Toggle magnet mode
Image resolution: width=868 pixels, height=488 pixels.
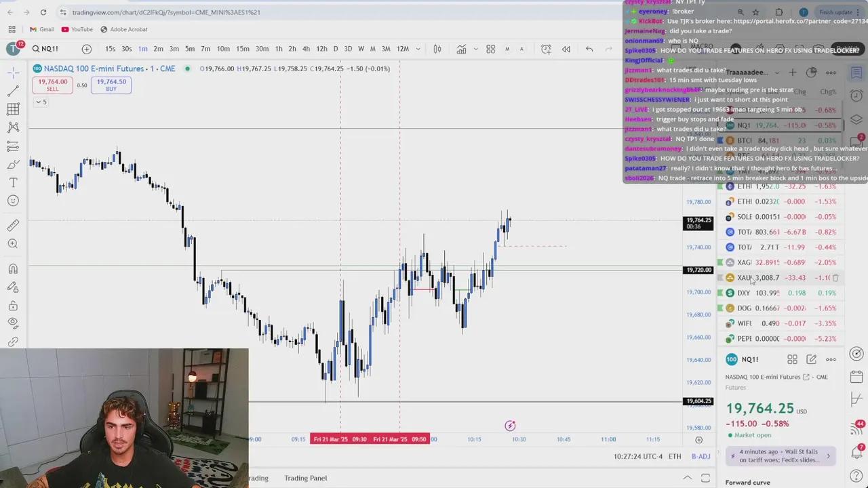coord(13,269)
